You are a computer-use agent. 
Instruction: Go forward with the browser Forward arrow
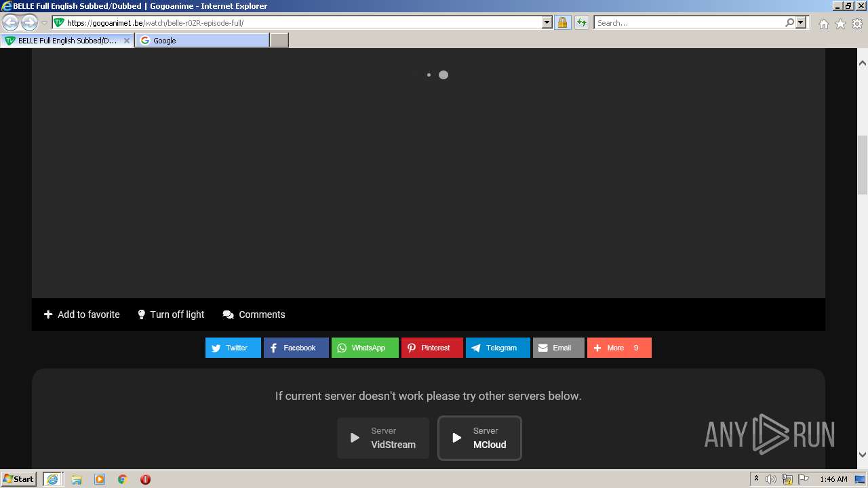[x=29, y=23]
